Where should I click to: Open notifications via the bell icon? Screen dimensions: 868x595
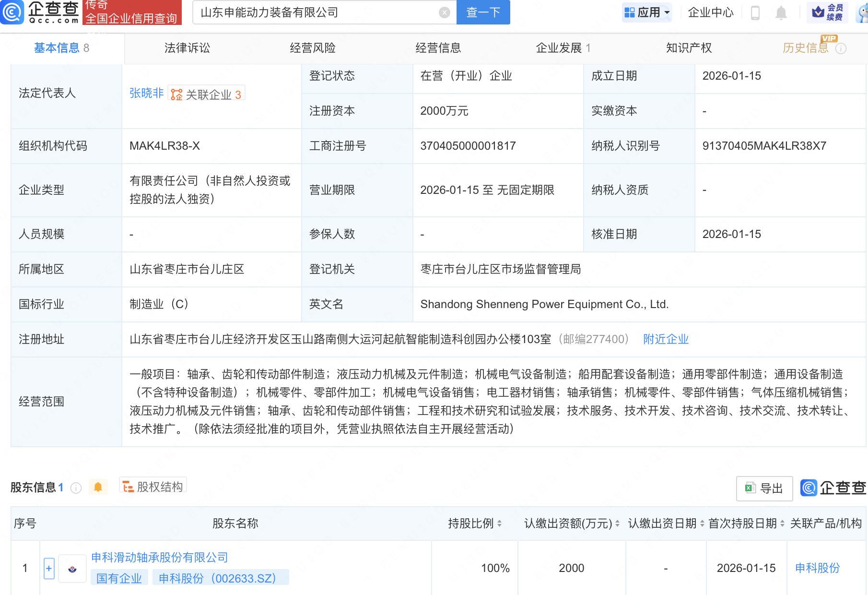(x=780, y=13)
